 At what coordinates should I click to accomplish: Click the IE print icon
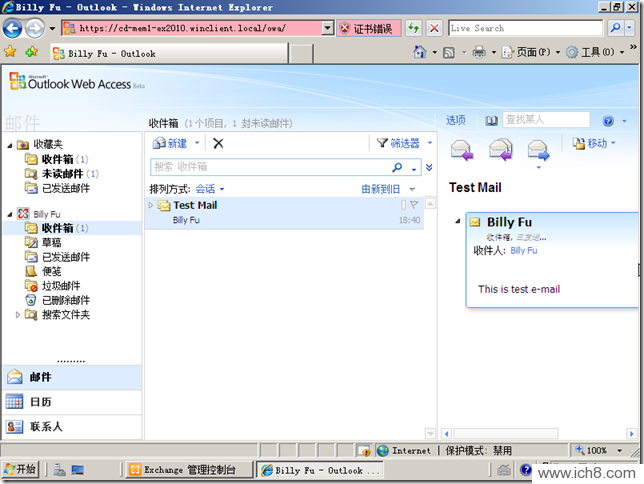[x=479, y=52]
